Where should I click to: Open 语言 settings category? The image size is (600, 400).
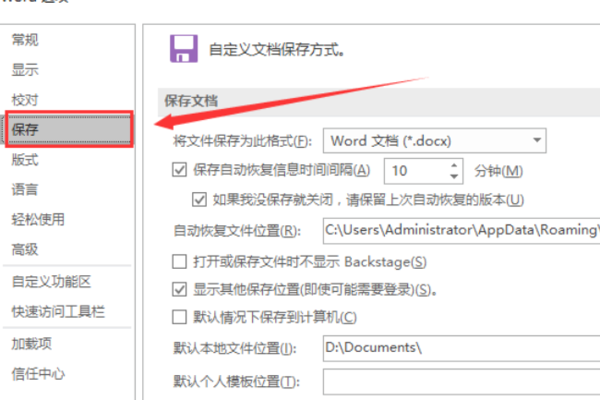tap(25, 189)
